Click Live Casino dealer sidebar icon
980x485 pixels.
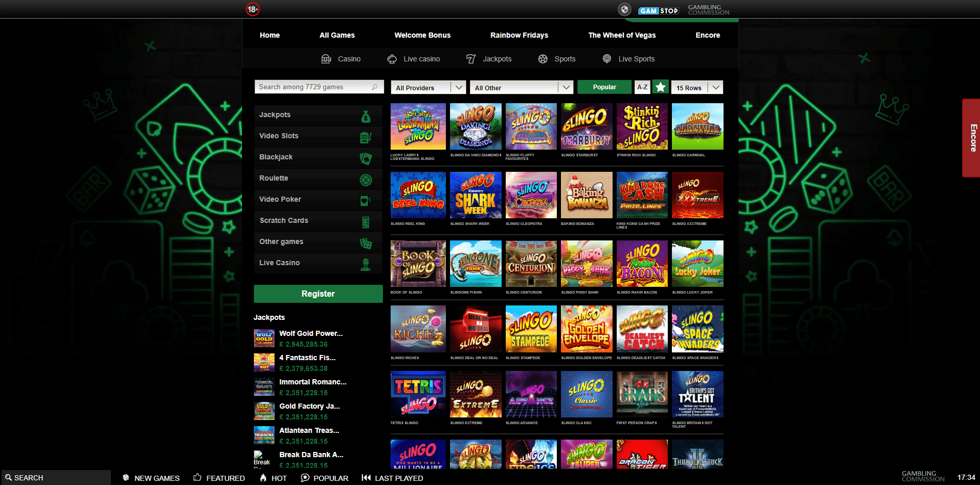pos(366,265)
